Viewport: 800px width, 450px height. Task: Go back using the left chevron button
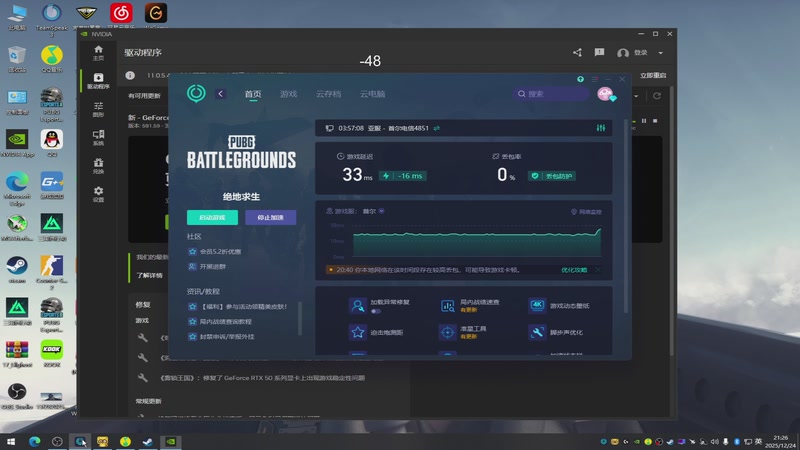pyautogui.click(x=220, y=94)
